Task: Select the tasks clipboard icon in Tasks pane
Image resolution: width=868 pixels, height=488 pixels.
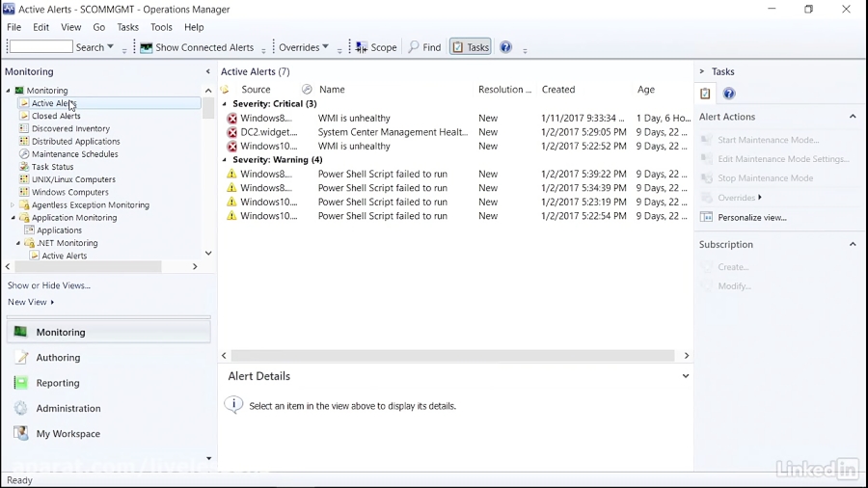Action: tap(705, 94)
